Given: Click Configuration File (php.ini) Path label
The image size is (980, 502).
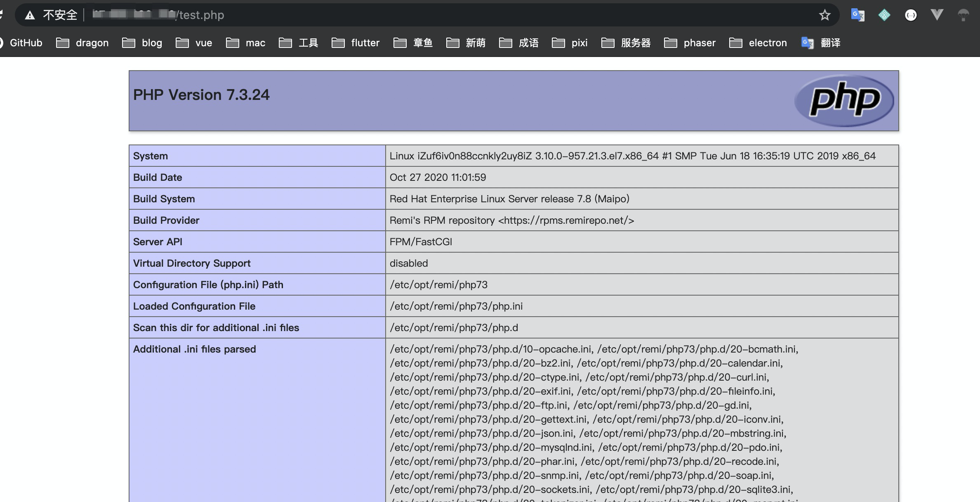Looking at the screenshot, I should (208, 285).
